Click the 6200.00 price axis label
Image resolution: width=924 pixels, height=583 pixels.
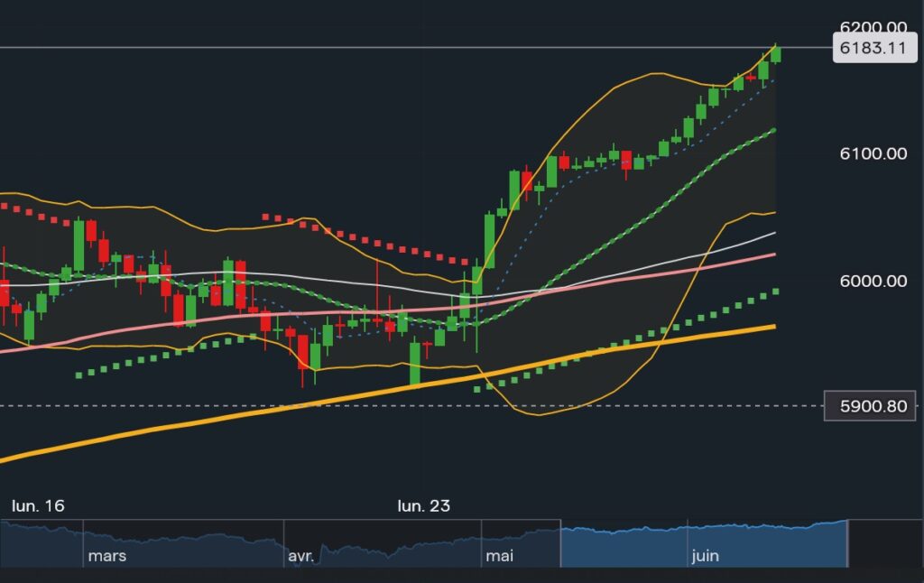tap(872, 27)
